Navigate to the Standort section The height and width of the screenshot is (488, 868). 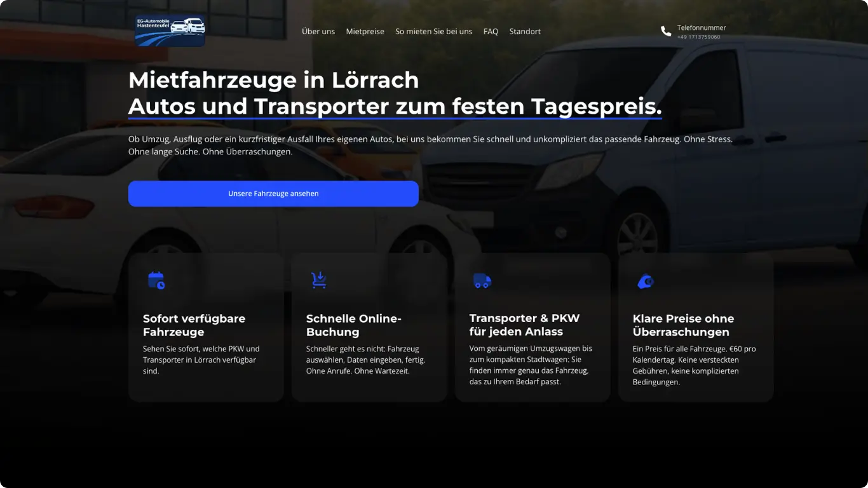point(525,31)
